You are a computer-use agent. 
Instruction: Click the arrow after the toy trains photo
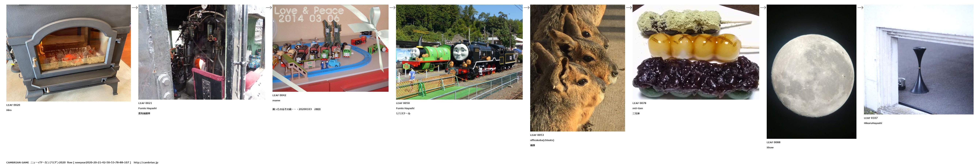pos(392,8)
